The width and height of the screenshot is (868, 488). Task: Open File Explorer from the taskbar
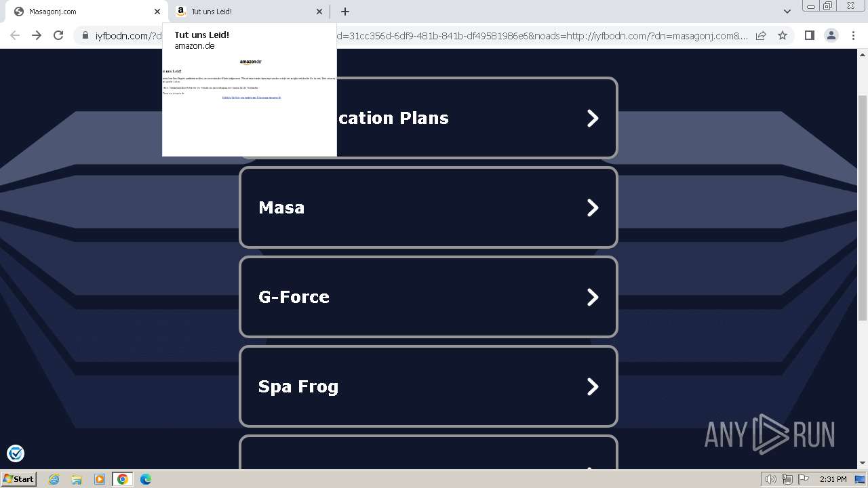tap(77, 479)
